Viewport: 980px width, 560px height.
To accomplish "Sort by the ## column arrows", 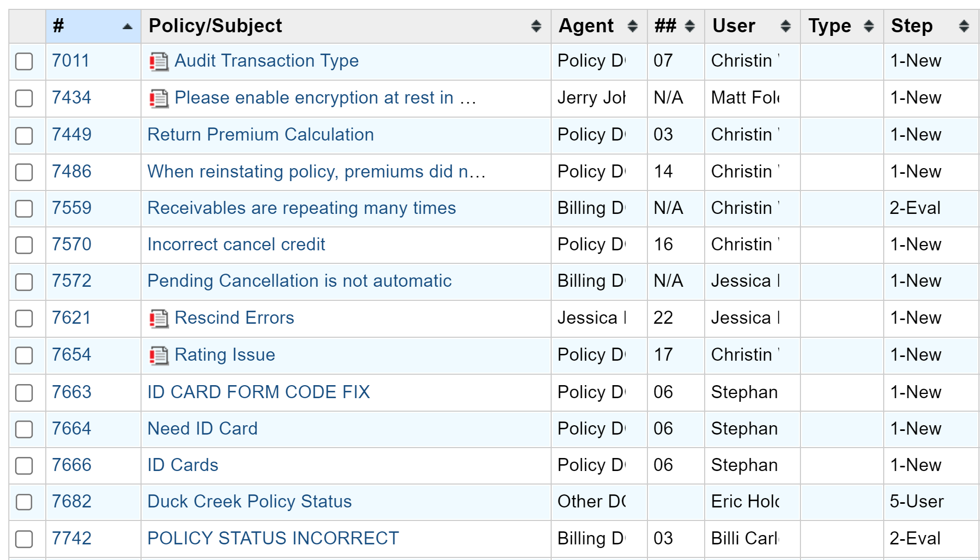I will tap(690, 26).
